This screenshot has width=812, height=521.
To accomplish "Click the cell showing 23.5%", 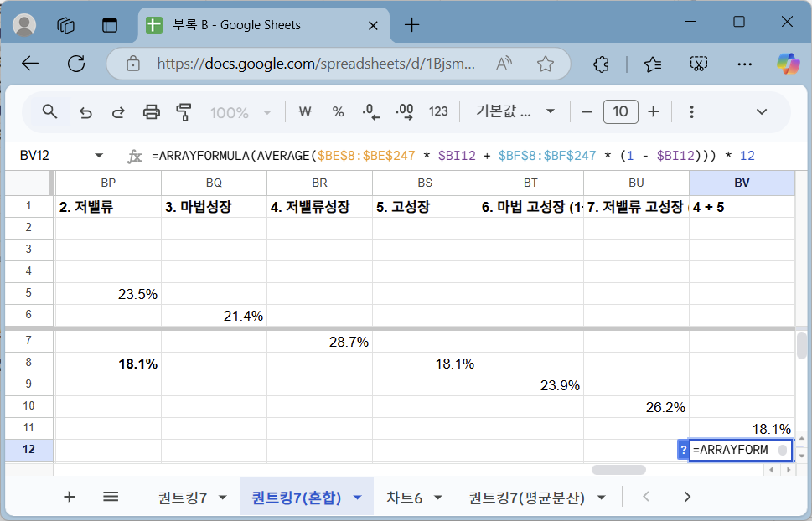I will (x=108, y=294).
